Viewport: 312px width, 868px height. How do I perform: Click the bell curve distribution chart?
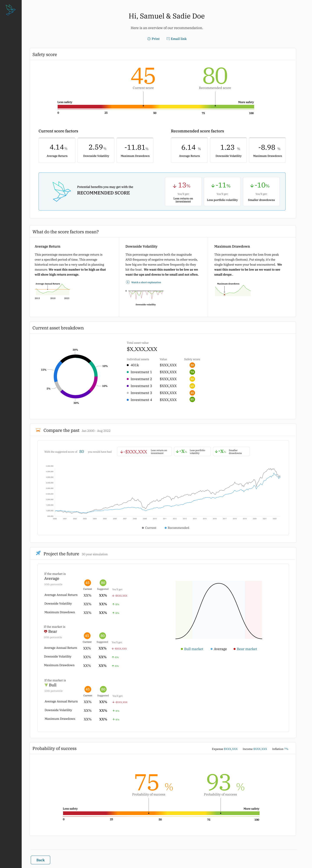[219, 610]
